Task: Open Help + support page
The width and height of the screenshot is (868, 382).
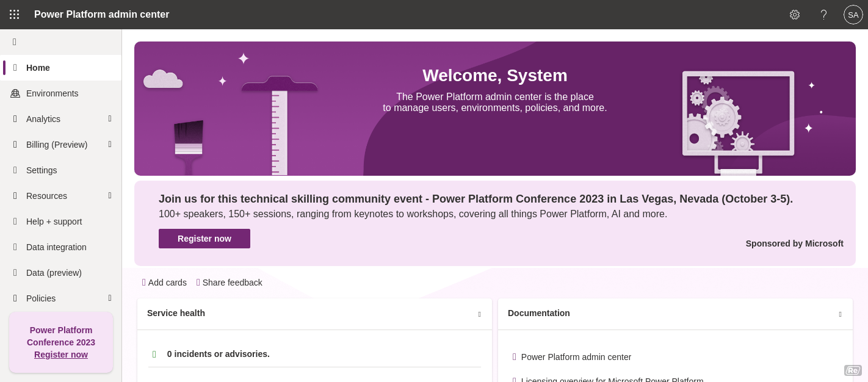Action: 54,222
